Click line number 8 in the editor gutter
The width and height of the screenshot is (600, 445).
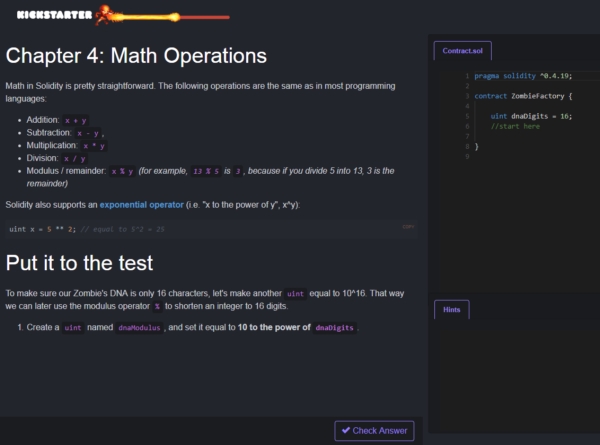click(467, 146)
